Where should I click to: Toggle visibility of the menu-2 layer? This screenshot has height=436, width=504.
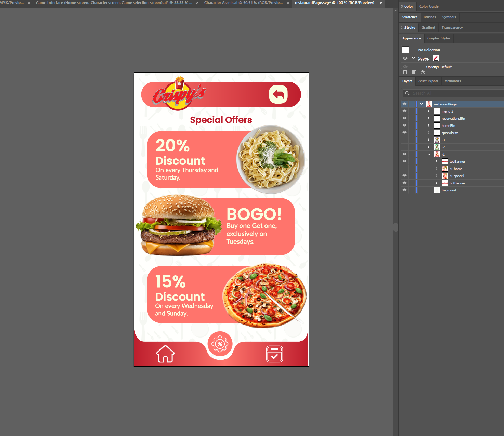[405, 111]
